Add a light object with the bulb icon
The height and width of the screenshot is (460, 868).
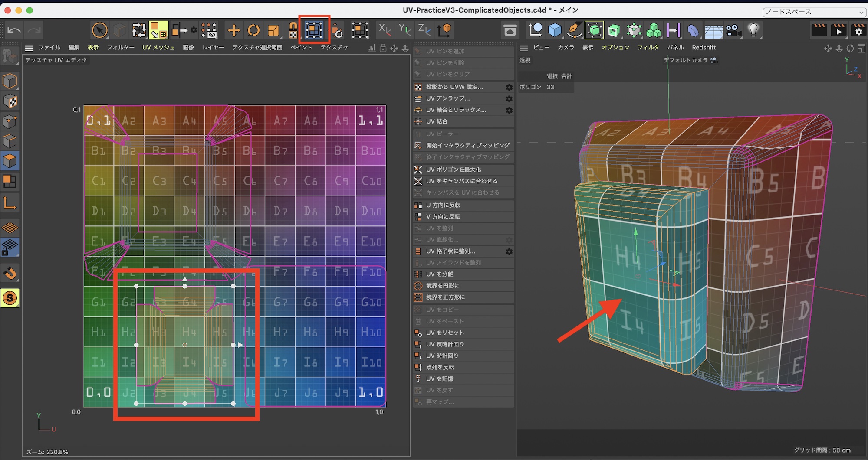753,30
